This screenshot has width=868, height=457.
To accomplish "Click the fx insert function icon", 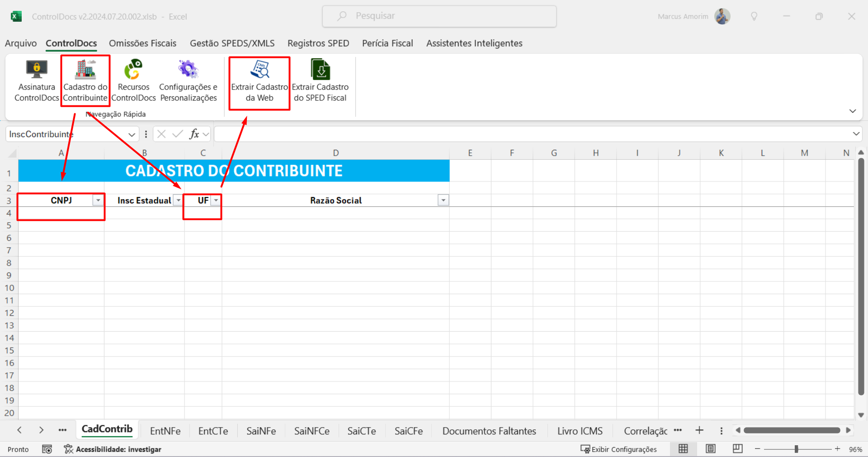I will pos(194,134).
